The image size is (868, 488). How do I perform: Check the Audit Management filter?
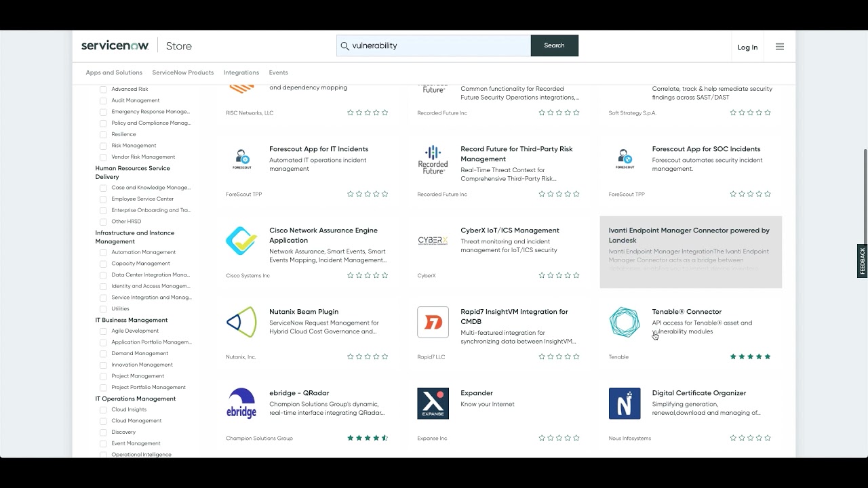tap(103, 100)
